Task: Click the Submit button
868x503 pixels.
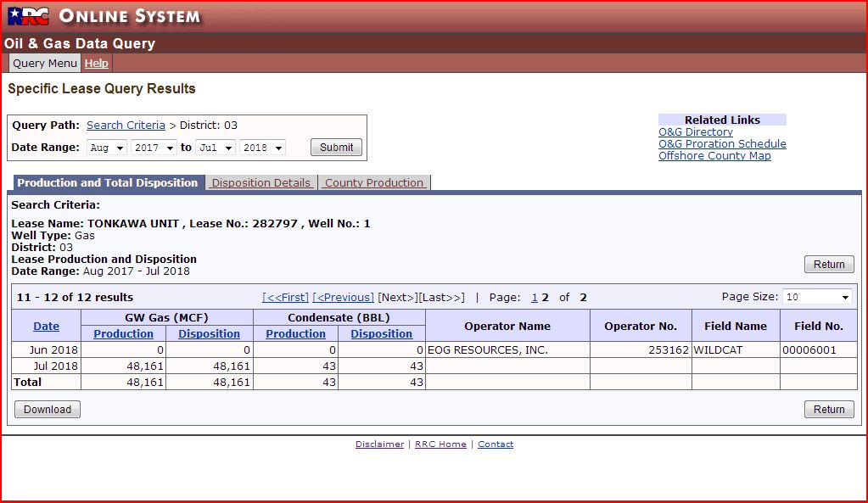Action: coord(336,148)
